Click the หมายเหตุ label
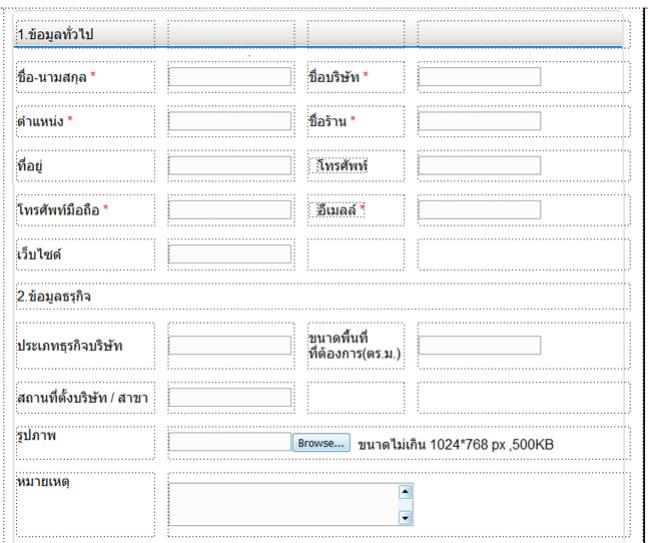The image size is (650, 543). 43,482
